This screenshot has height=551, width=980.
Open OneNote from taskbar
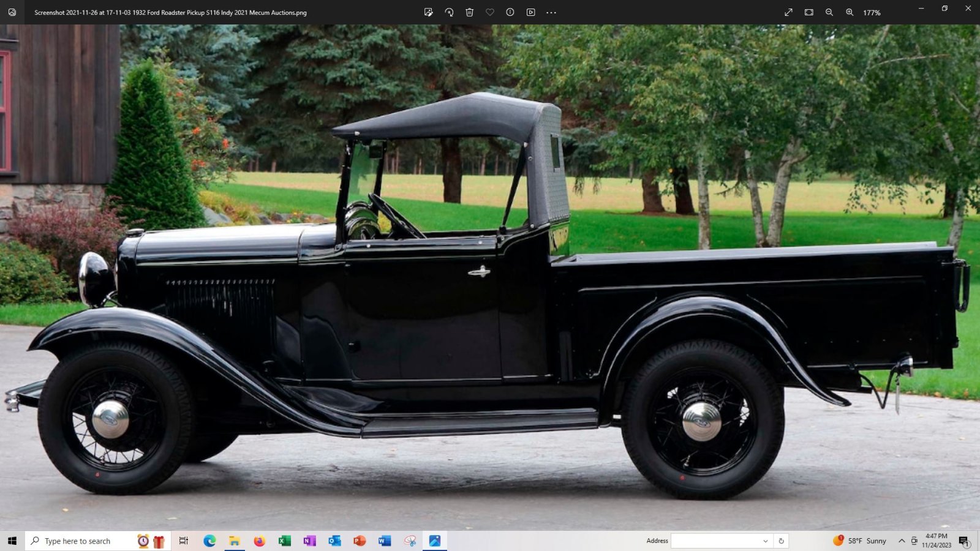(x=309, y=541)
